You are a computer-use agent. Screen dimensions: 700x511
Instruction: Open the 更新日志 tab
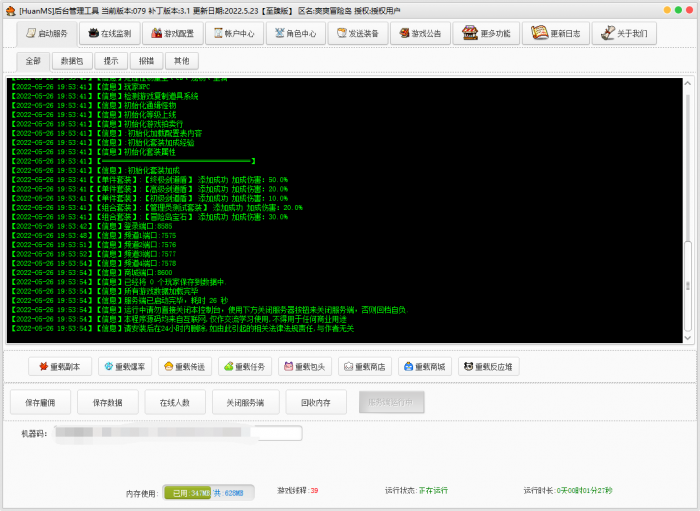[556, 33]
